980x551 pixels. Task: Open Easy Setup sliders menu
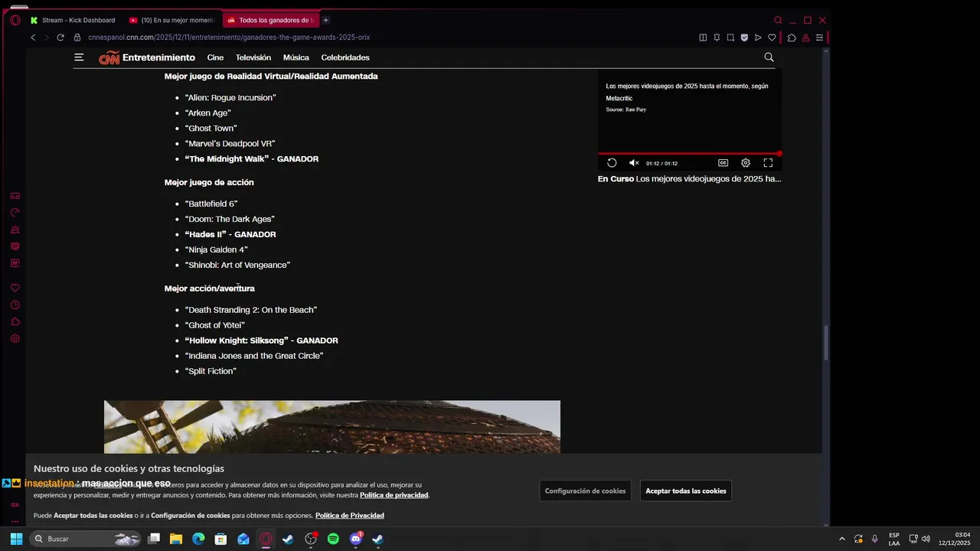pyautogui.click(x=819, y=37)
